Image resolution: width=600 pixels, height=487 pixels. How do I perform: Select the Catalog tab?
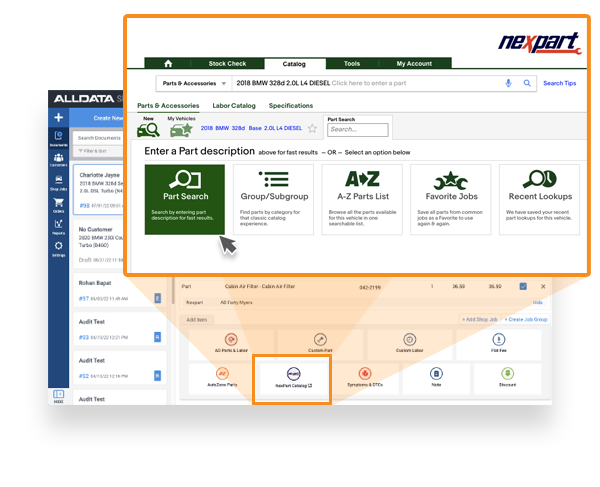(294, 64)
